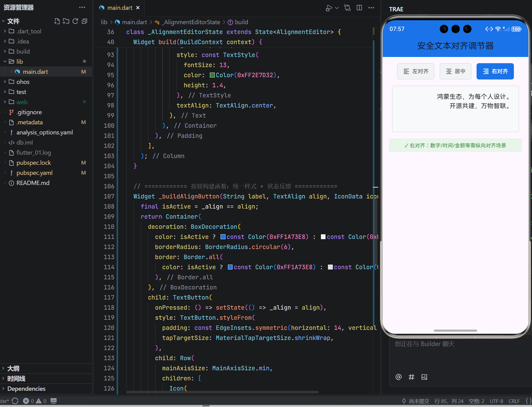This screenshot has width=532, height=407.
Task: Click green color swatch on line 95
Action: click(212, 75)
